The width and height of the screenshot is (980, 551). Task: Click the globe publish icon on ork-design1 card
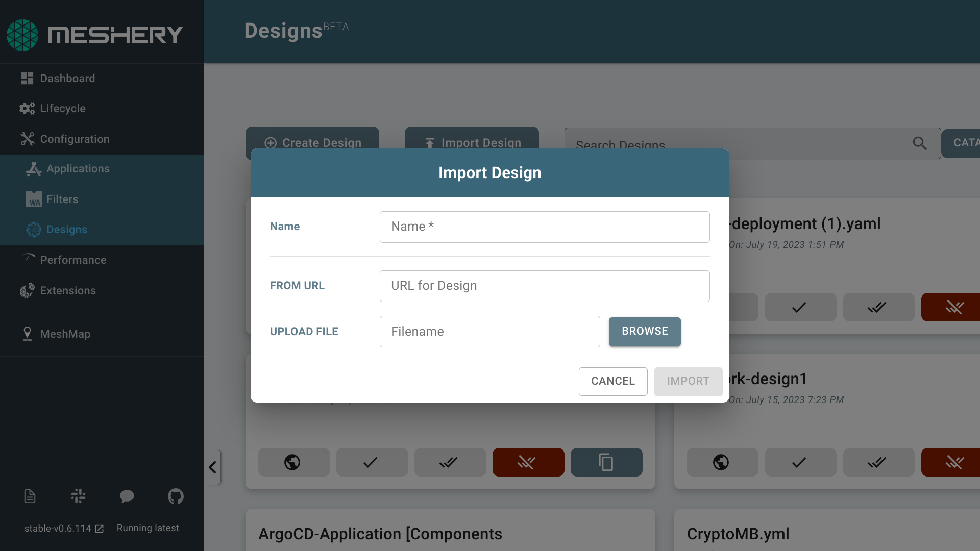[721, 462]
